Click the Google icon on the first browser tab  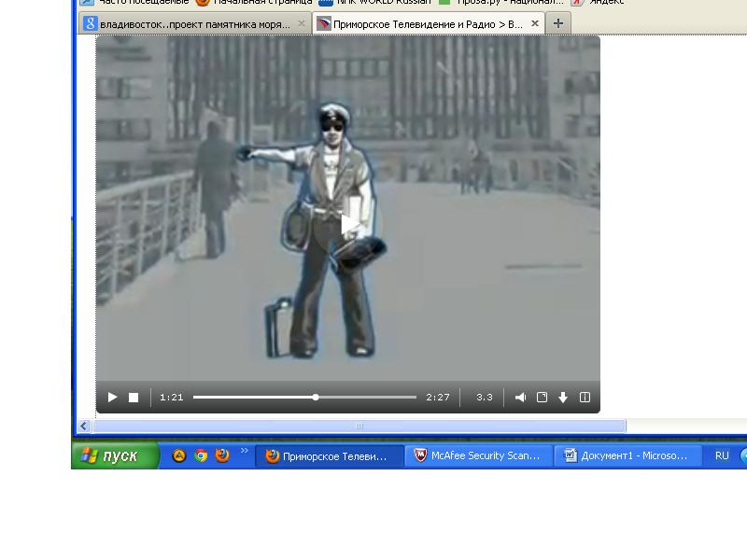(x=91, y=23)
